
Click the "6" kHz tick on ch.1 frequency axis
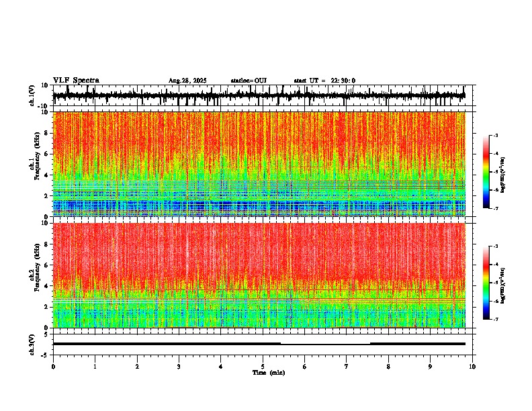click(47, 154)
